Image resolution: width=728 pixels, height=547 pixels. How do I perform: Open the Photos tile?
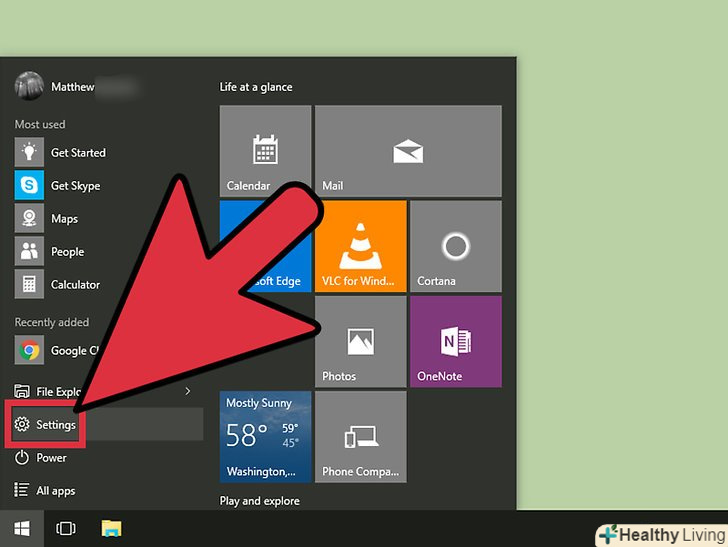tap(361, 342)
